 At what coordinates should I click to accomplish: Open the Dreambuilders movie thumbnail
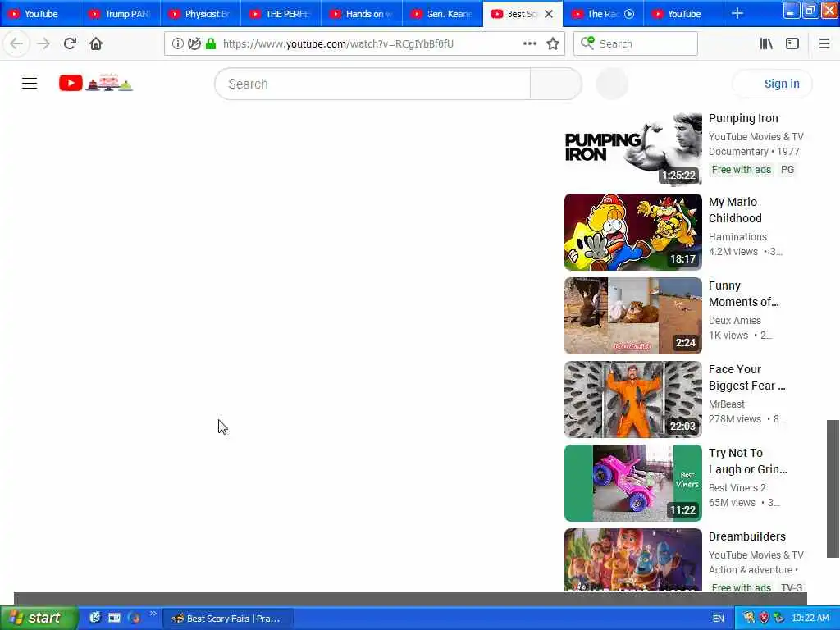coord(632,559)
